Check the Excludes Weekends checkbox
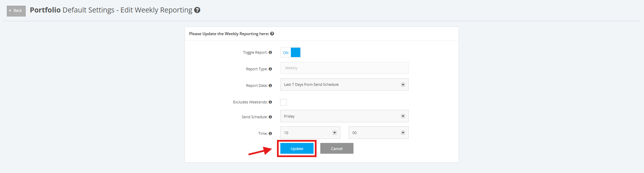This screenshot has height=173, width=644. 283,102
